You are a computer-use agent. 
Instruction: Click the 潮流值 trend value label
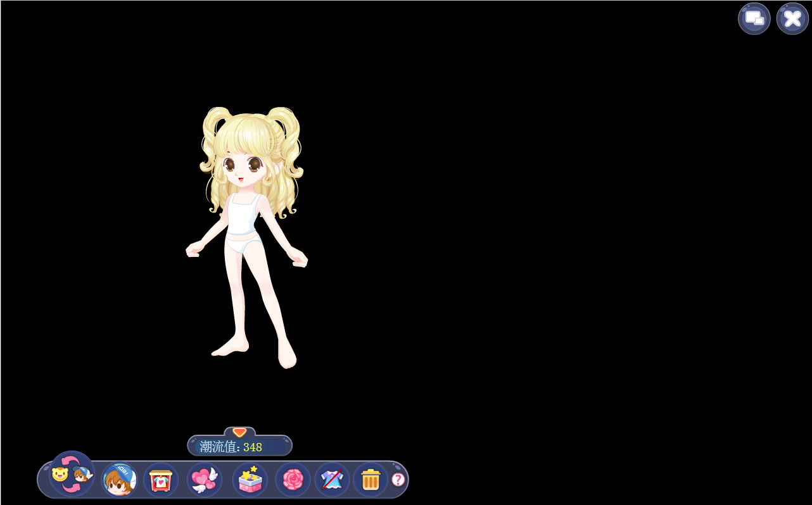[219, 447]
